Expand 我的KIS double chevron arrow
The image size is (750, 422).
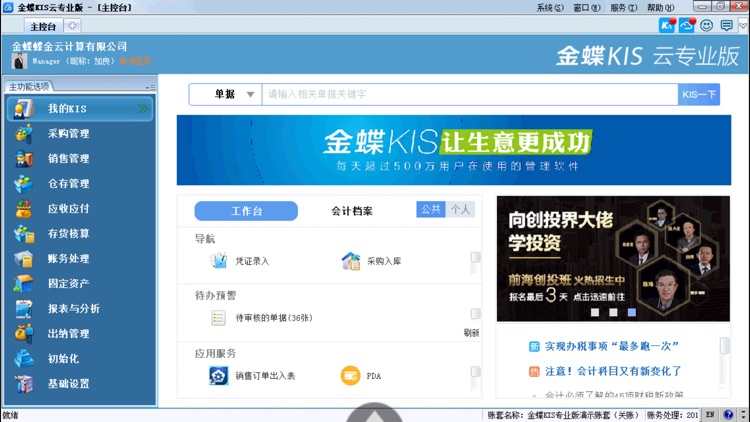143,109
